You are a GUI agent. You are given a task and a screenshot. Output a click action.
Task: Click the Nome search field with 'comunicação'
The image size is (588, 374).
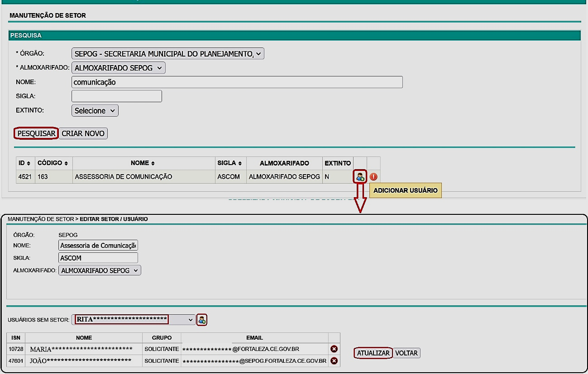pyautogui.click(x=237, y=82)
